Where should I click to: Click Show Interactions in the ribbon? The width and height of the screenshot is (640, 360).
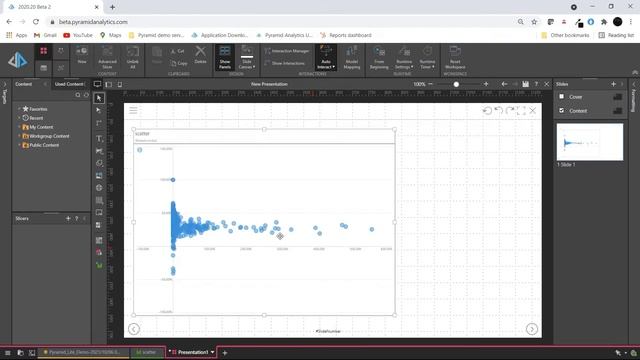point(284,63)
